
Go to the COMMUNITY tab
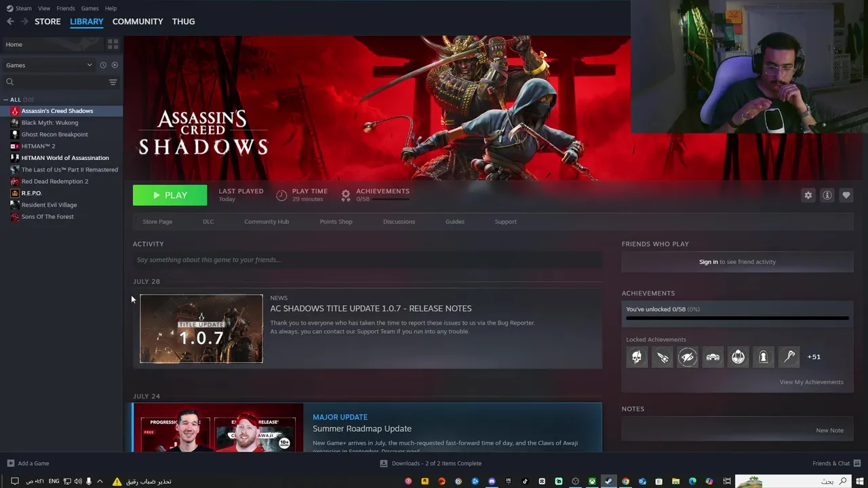138,22
